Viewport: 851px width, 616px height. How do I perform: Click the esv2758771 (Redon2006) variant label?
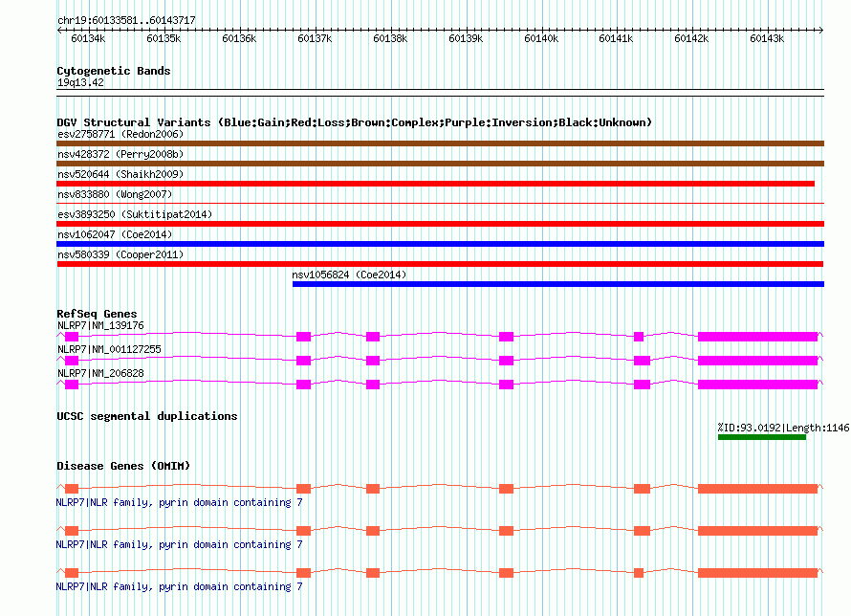pyautogui.click(x=120, y=134)
